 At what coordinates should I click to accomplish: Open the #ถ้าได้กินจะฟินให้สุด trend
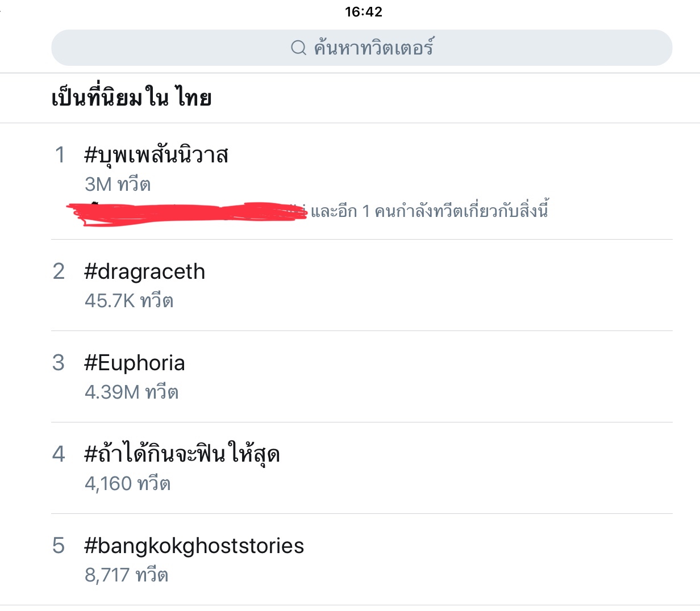[182, 454]
